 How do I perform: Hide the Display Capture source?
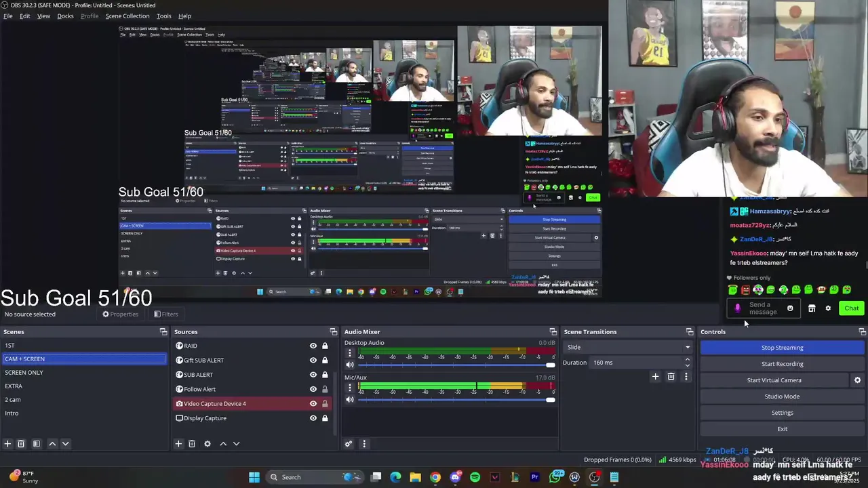(313, 418)
